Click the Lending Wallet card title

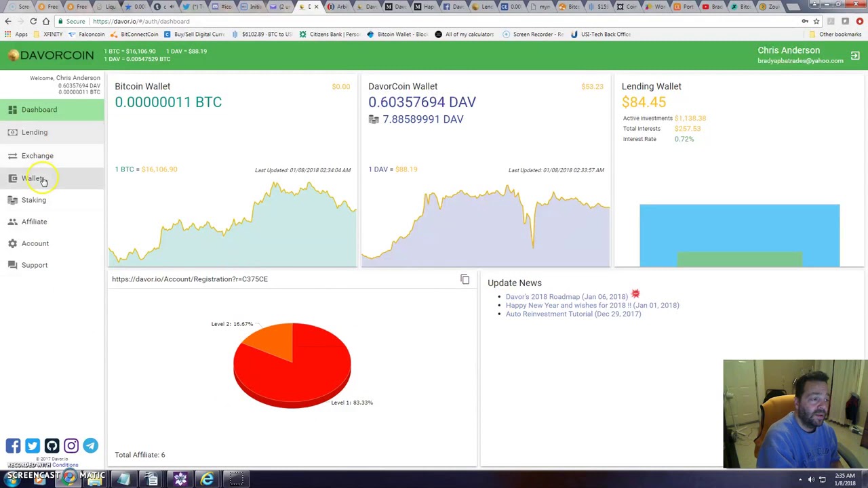click(652, 86)
